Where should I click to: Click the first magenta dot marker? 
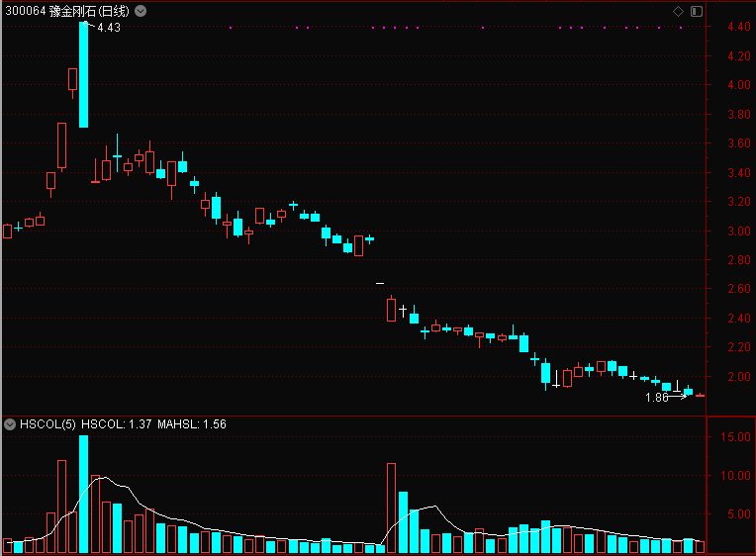tap(231, 28)
